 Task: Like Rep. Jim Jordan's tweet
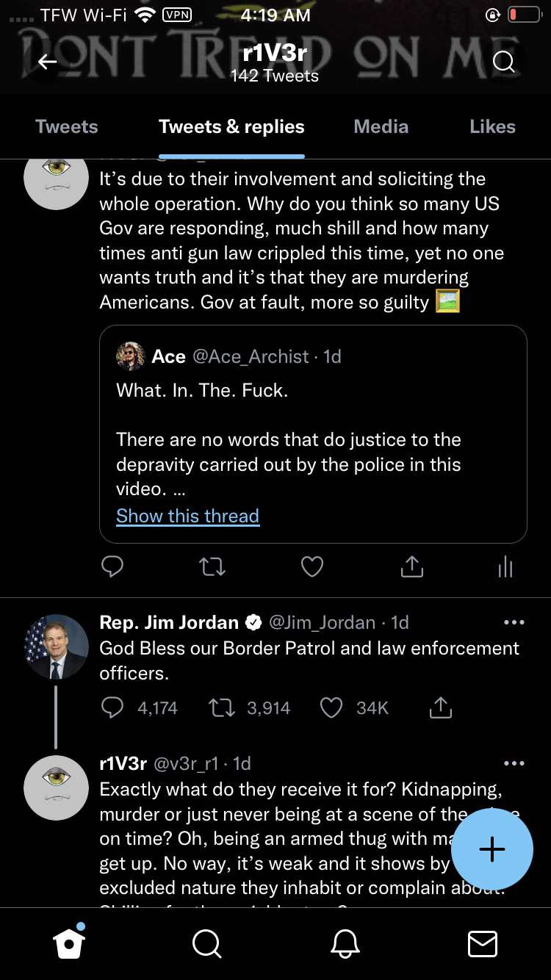pyautogui.click(x=332, y=707)
